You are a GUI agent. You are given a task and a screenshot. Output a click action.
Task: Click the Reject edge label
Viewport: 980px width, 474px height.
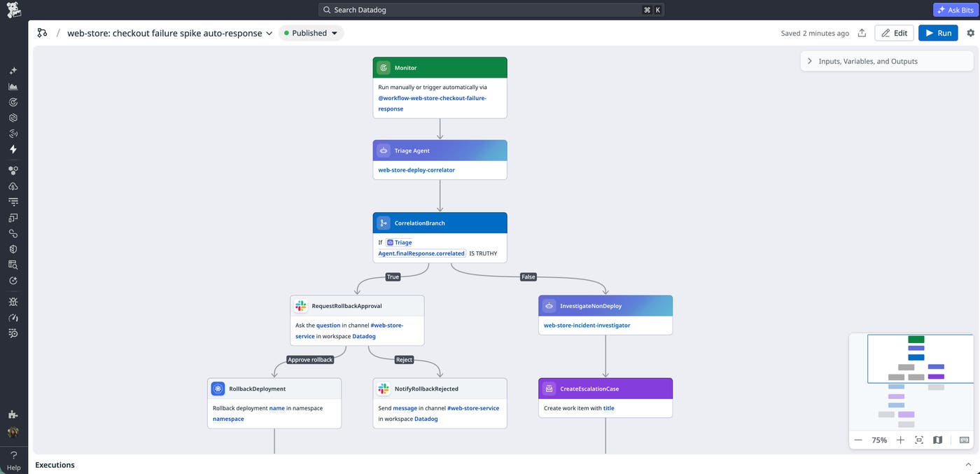tap(404, 359)
